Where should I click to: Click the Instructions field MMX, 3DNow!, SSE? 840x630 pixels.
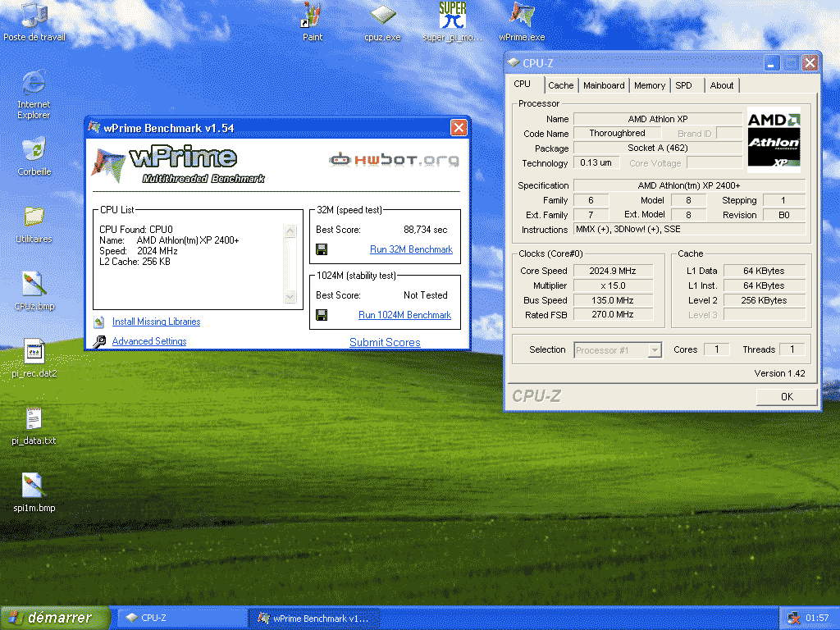[x=689, y=230]
